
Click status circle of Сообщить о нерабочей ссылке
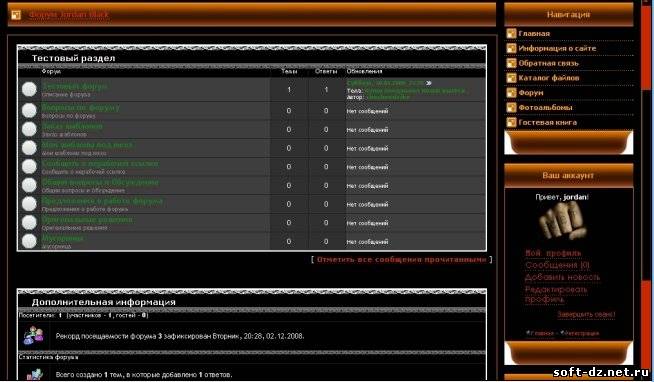click(x=29, y=167)
